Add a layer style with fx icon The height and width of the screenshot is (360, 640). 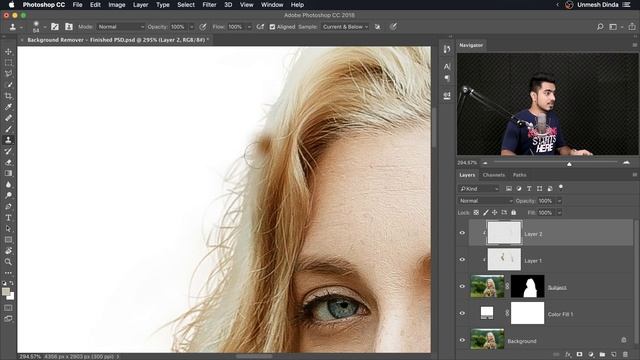[568, 354]
